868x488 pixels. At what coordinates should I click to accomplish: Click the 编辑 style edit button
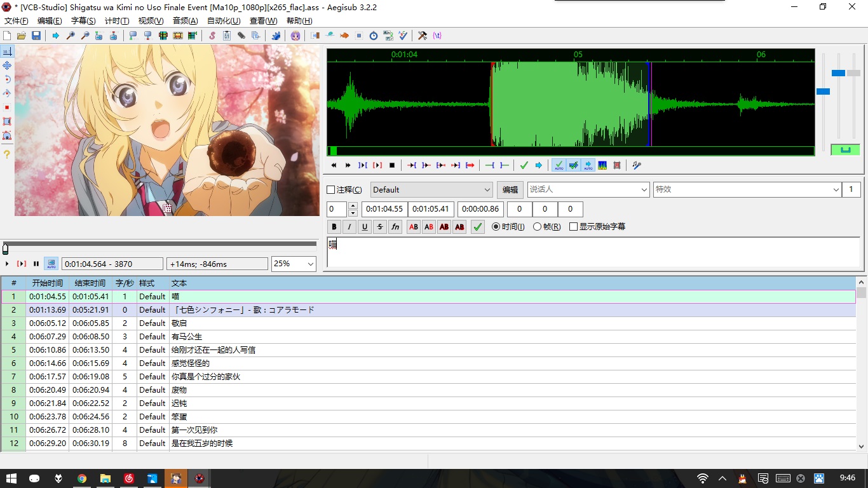[x=510, y=189]
